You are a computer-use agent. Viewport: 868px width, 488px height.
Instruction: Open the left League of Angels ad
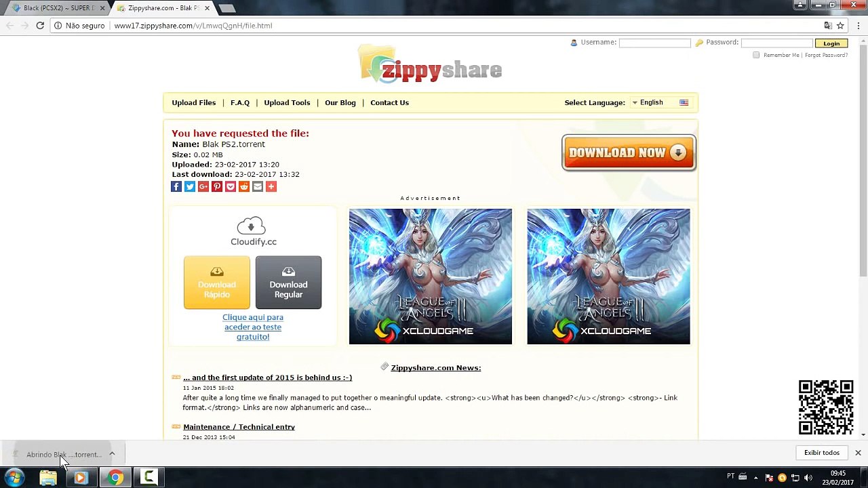tap(431, 277)
